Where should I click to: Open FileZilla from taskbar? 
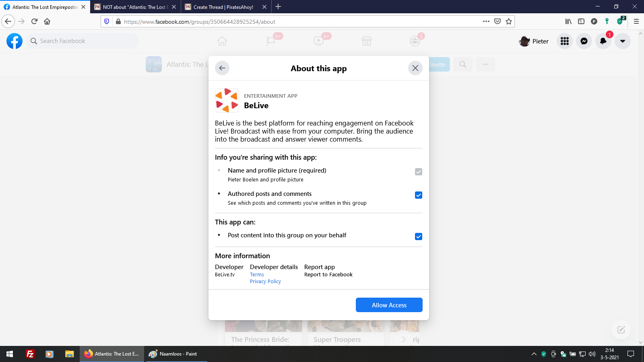[x=30, y=354]
